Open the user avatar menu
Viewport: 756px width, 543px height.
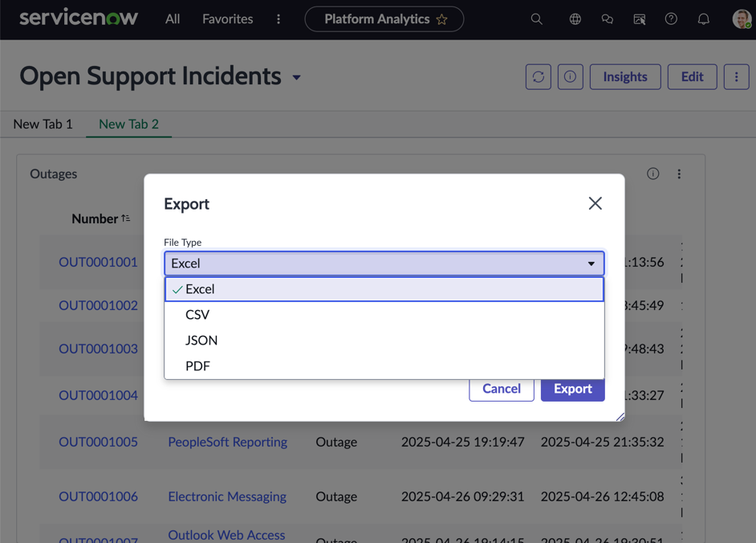tap(742, 19)
